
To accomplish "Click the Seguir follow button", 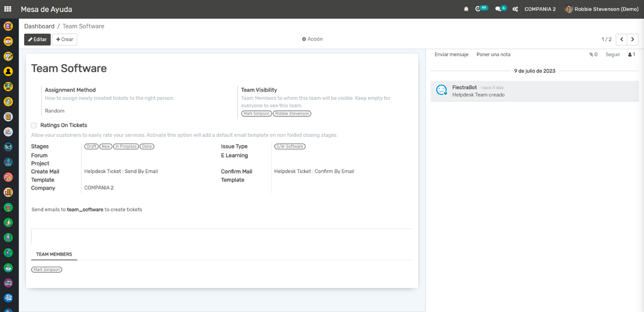I will pos(612,54).
